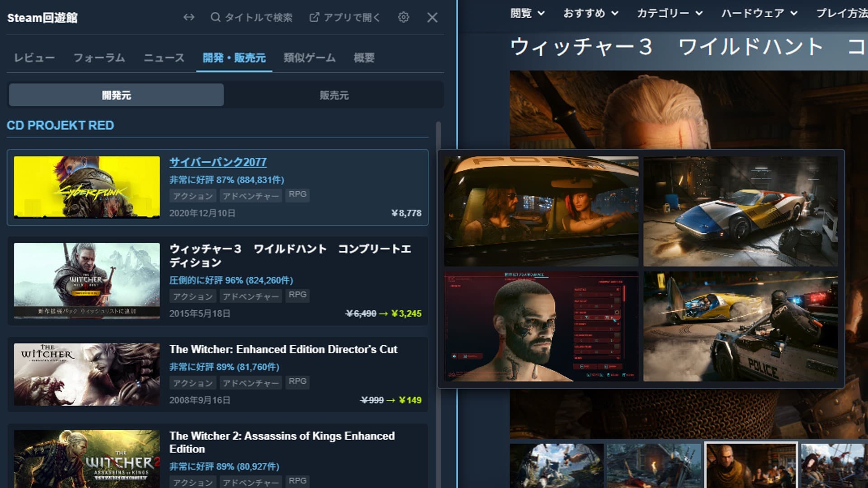Switch to the 販売元 segment toggle

click(x=334, y=95)
